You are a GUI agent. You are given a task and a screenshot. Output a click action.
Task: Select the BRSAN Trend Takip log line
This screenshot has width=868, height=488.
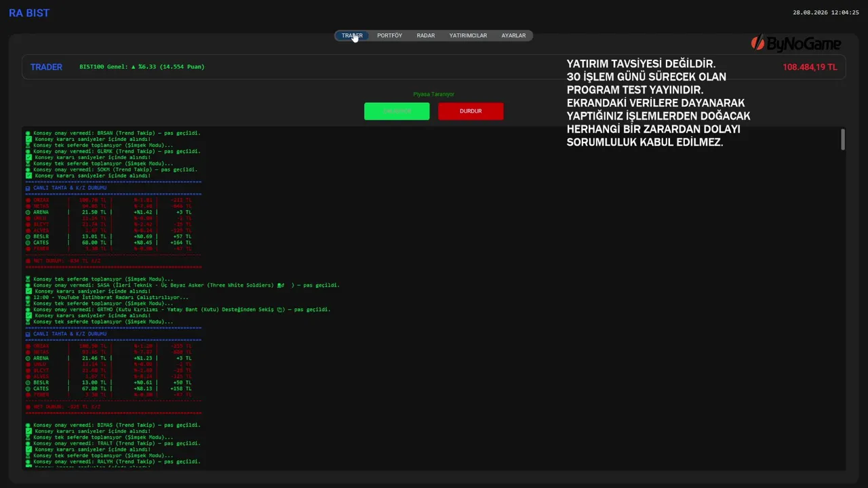[113, 133]
